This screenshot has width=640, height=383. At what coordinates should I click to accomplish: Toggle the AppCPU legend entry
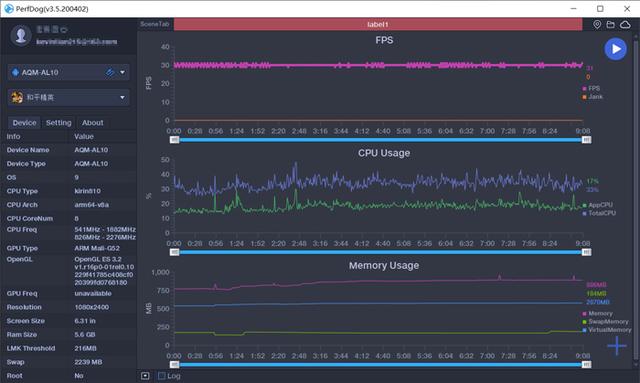click(x=598, y=205)
